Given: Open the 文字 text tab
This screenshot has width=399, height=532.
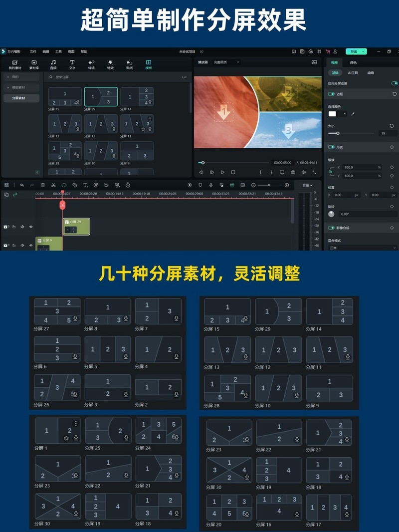Looking at the screenshot, I should coord(72,64).
